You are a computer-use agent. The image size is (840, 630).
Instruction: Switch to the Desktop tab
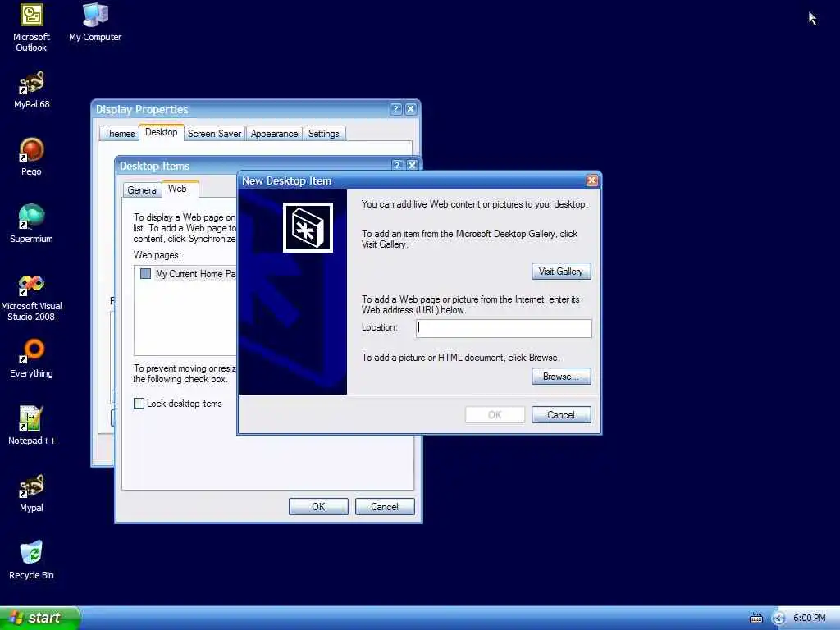click(x=162, y=132)
